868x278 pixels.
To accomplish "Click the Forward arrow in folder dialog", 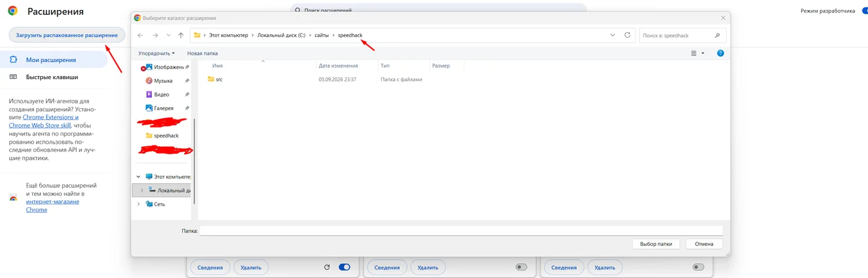I will click(155, 35).
